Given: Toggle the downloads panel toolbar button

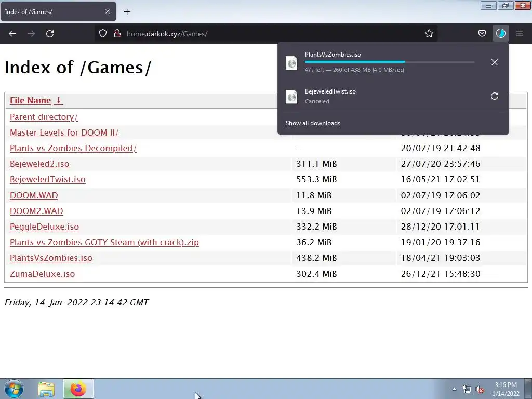Looking at the screenshot, I should point(500,33).
